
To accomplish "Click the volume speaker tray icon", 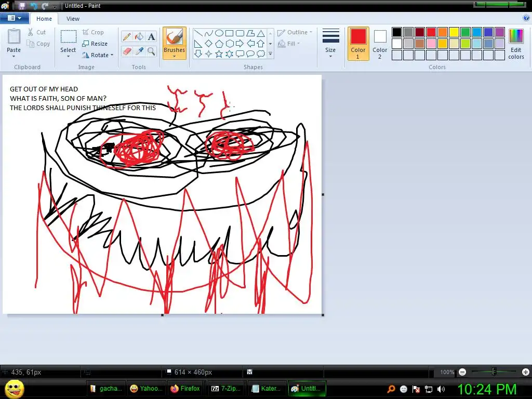I will pyautogui.click(x=441, y=389).
